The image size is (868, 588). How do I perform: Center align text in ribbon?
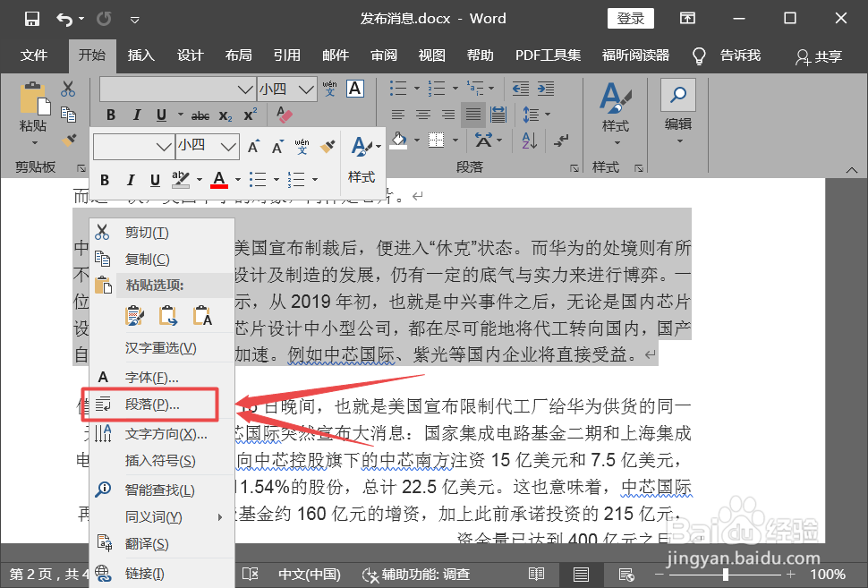(423, 115)
